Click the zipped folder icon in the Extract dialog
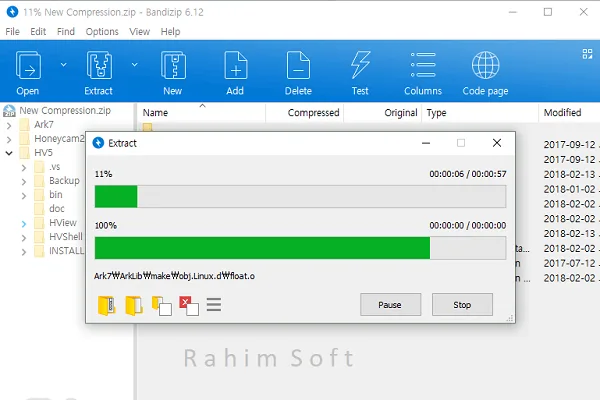Screen dimensions: 600x400 tap(106, 305)
